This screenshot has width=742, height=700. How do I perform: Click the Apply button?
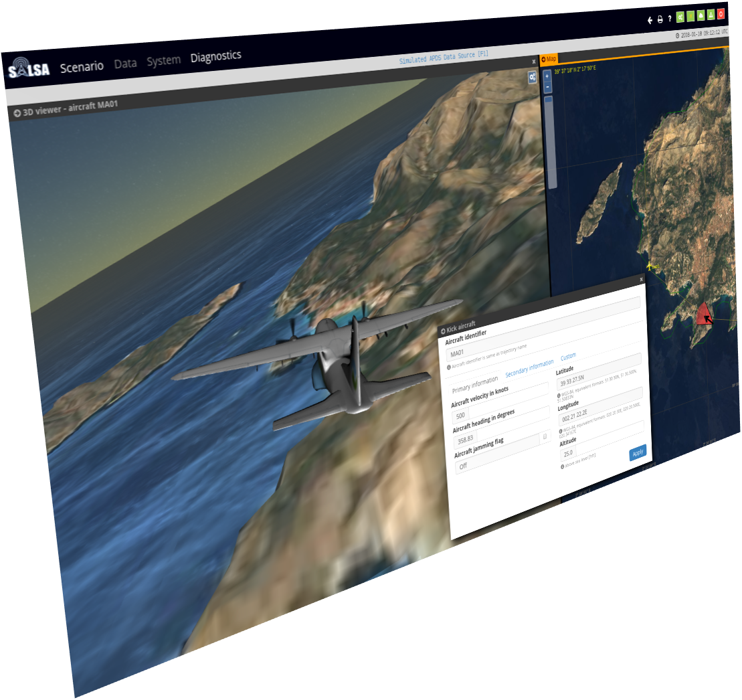pos(638,453)
